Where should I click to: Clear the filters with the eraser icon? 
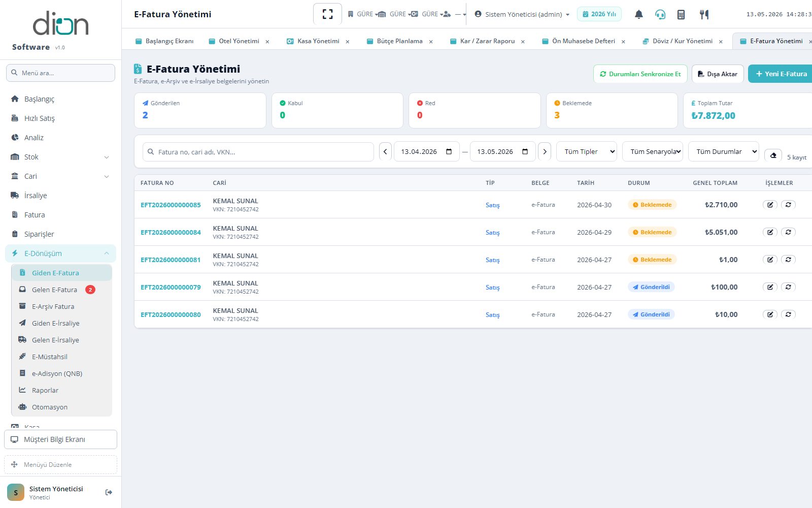coord(773,155)
